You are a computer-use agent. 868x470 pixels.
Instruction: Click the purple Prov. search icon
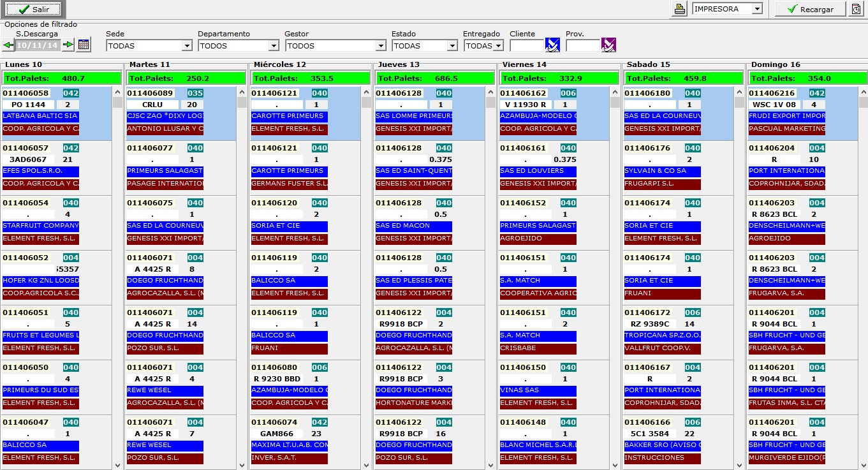pyautogui.click(x=608, y=45)
